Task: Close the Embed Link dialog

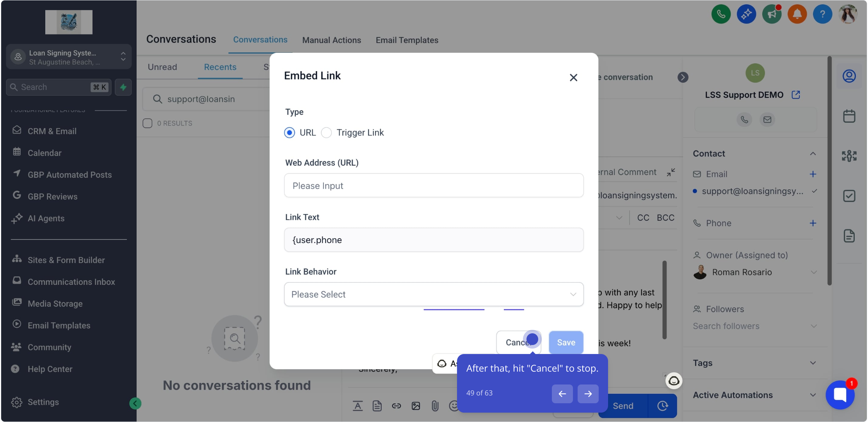Action: 573,78
